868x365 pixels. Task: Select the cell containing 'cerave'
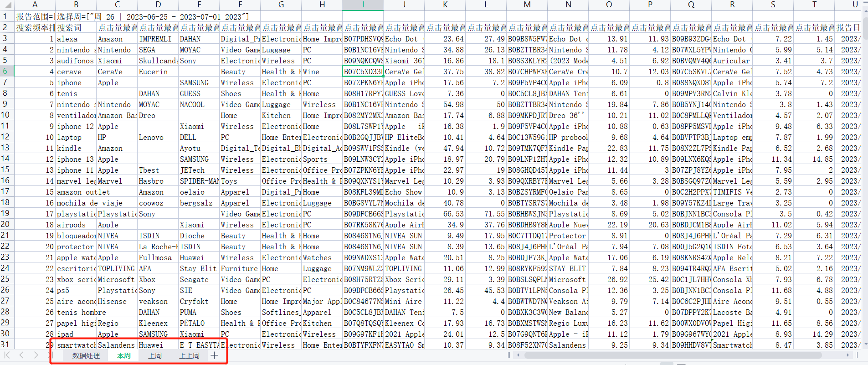[76, 72]
